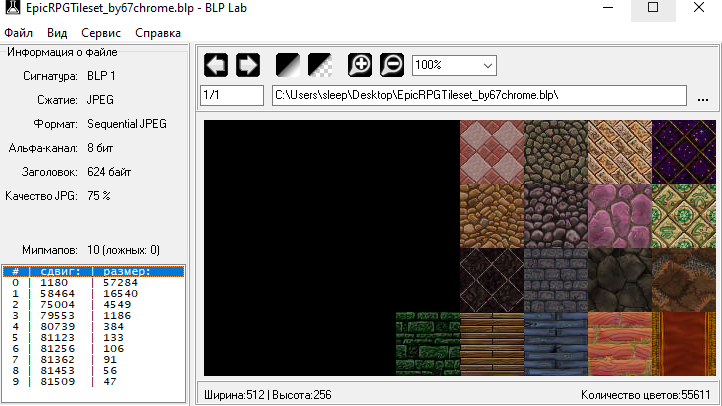This screenshot has height=406, width=722.
Task: Click the pink diamond tile texture
Action: pos(492,152)
